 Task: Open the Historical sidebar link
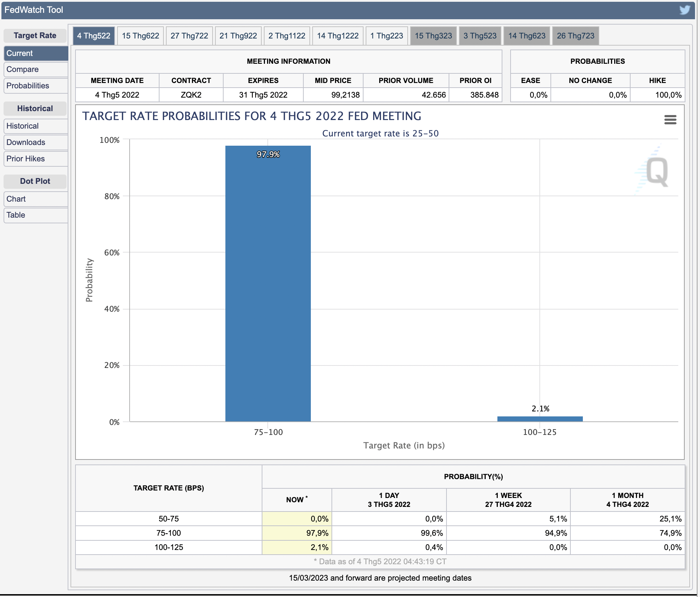pos(36,126)
